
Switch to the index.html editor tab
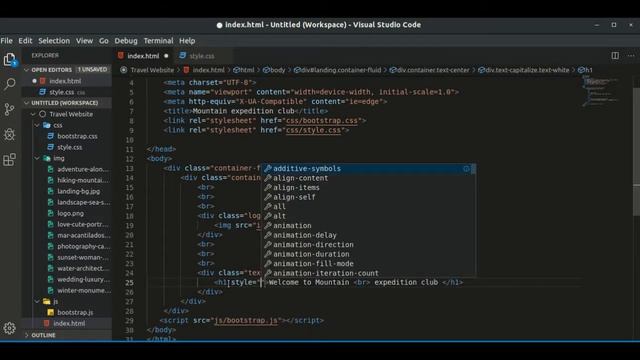point(143,56)
